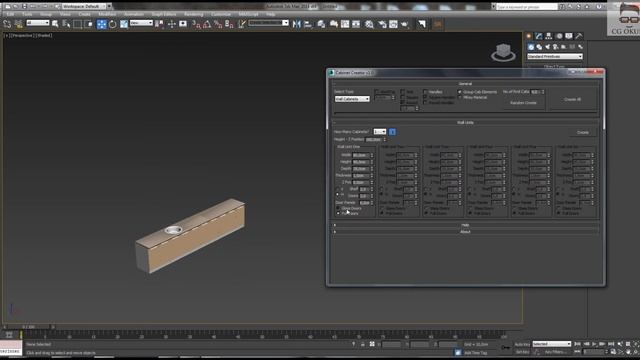
Task: Toggle the 3D Snaps icon
Action: pyautogui.click(x=196, y=24)
